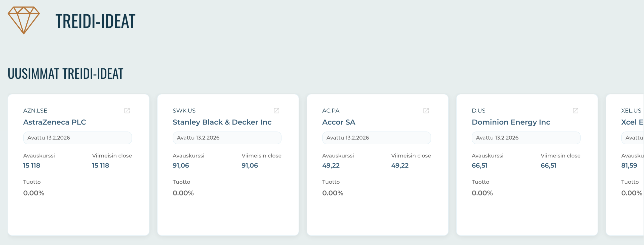Screen dimensions: 644x245
Task: Select the Accor SA company name
Action: [339, 122]
